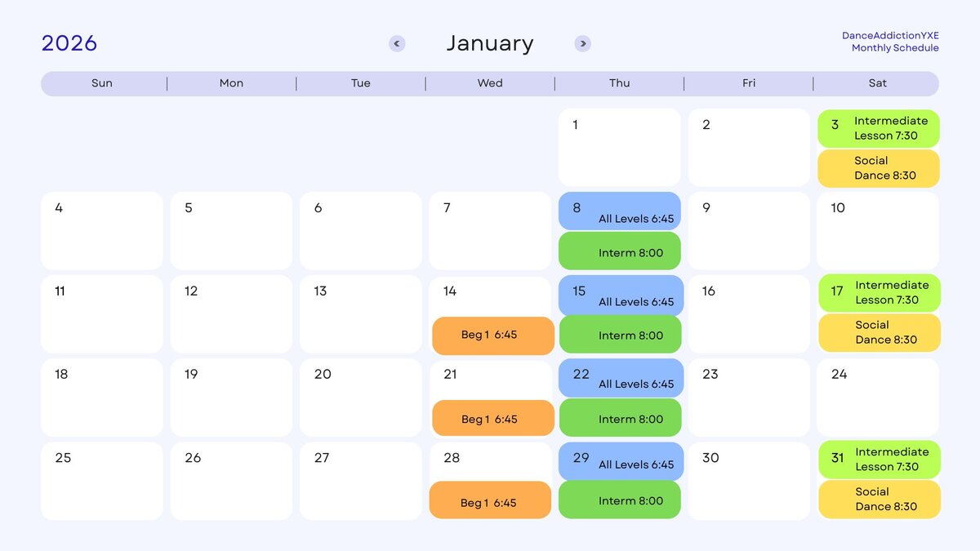Open Beg 1 6:45 on January 28
980x551 pixels.
(x=490, y=500)
